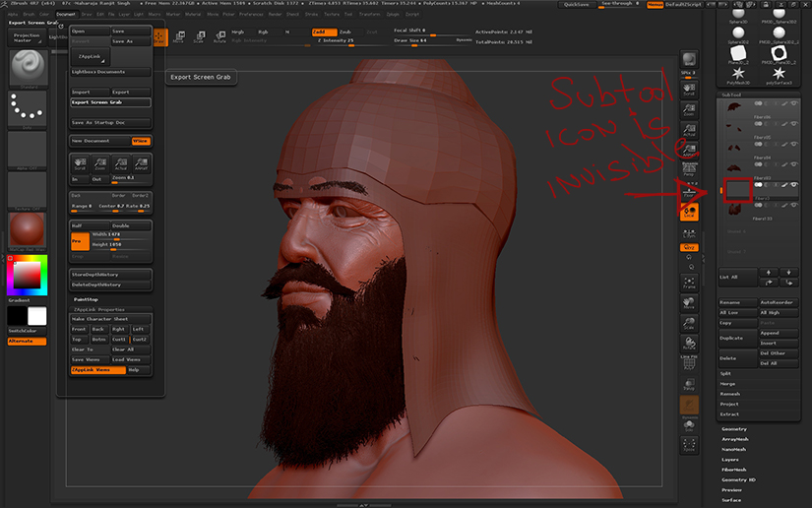Open the Render menu
This screenshot has height=508, width=812.
click(x=275, y=14)
